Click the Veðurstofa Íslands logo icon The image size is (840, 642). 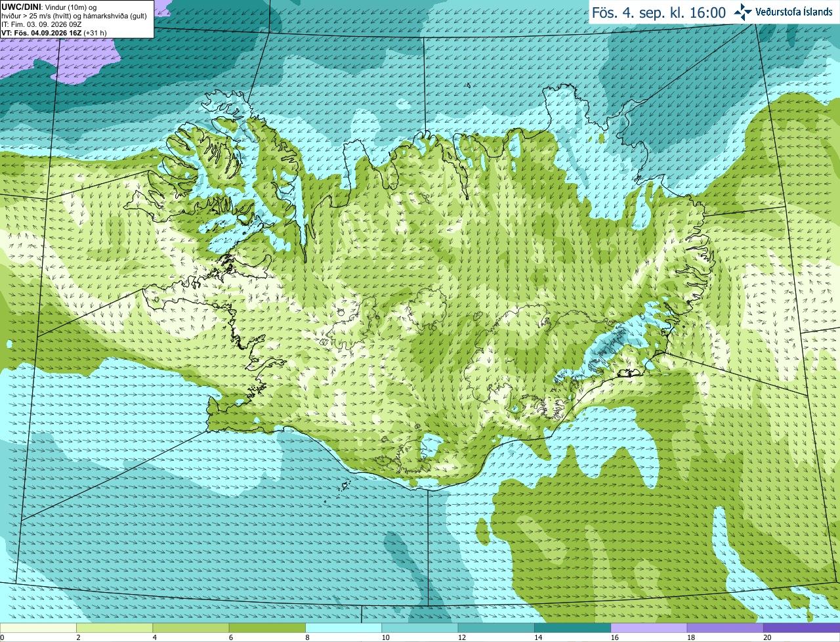coord(742,12)
